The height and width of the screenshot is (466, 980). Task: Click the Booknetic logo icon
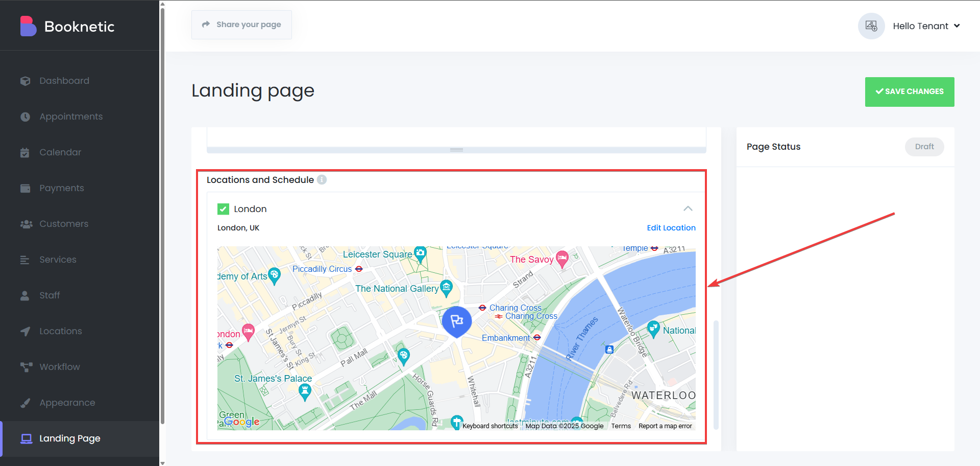pos(28,26)
